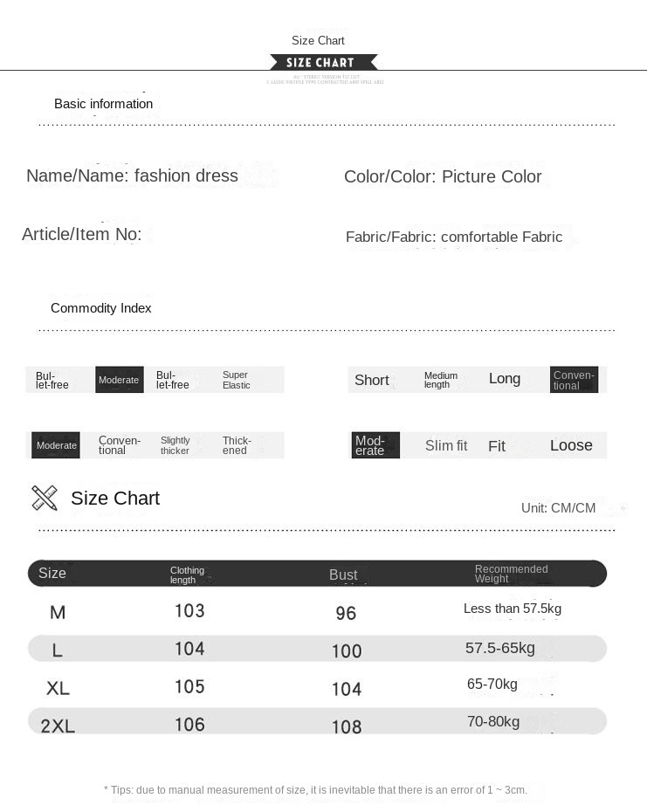This screenshot has height=812, width=647.
Task: Select the Slim fit option
Action: [446, 445]
